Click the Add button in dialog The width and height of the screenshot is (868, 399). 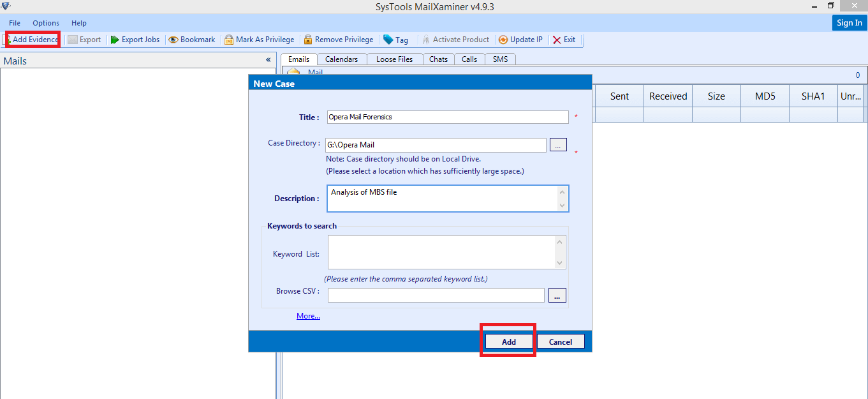pos(508,342)
